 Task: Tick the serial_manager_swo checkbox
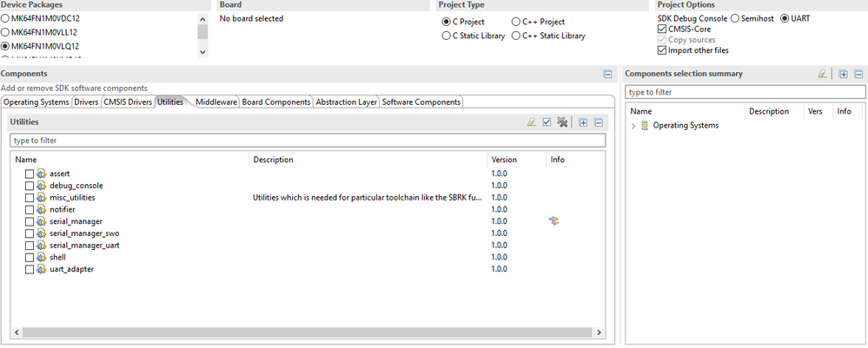click(x=30, y=233)
